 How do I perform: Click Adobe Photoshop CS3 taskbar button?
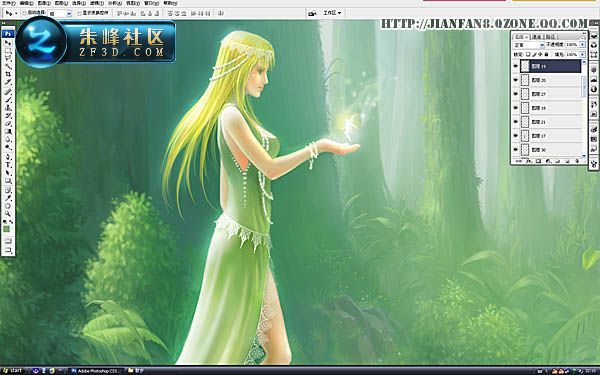[96, 371]
